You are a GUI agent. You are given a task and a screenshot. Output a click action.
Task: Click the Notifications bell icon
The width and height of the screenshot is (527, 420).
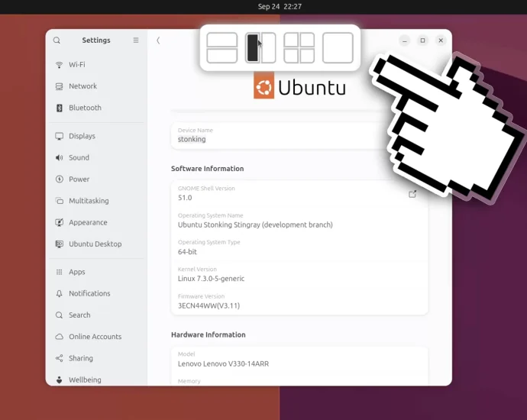[59, 293]
